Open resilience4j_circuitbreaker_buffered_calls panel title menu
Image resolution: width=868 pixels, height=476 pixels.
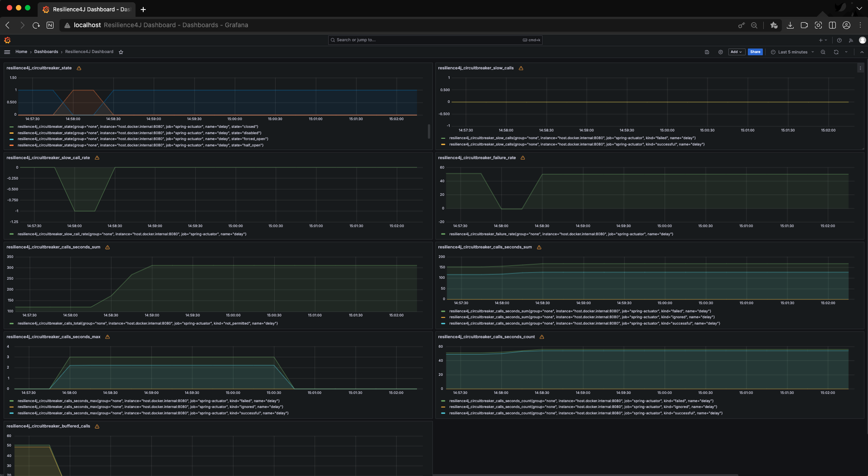[48, 426]
